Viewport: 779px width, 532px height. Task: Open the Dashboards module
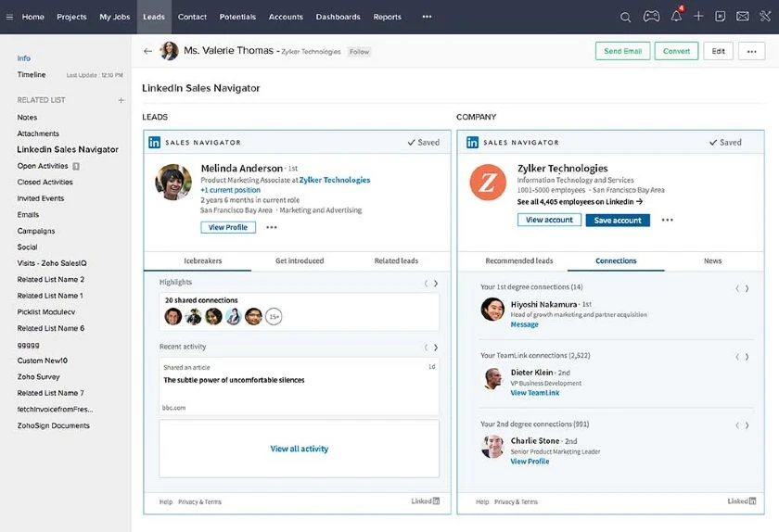338,17
